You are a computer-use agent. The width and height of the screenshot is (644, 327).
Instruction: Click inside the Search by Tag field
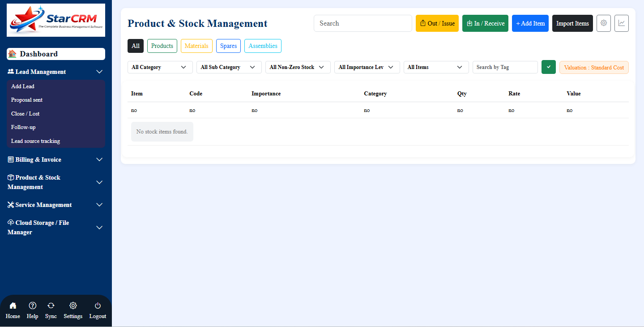click(505, 67)
